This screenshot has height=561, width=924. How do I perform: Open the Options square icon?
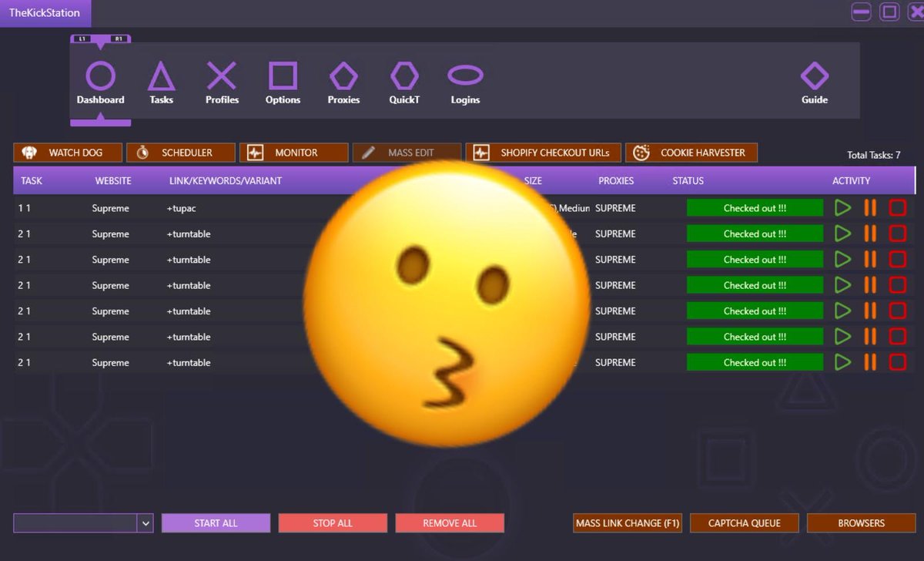pos(283,76)
